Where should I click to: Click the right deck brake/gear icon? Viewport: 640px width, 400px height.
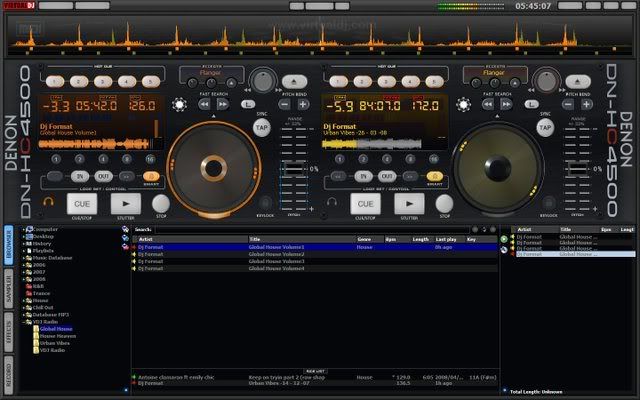(x=463, y=104)
